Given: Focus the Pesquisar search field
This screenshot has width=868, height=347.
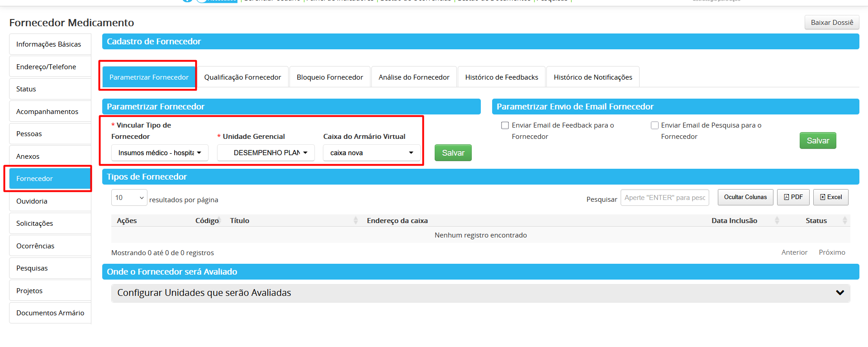Looking at the screenshot, I should tap(664, 198).
